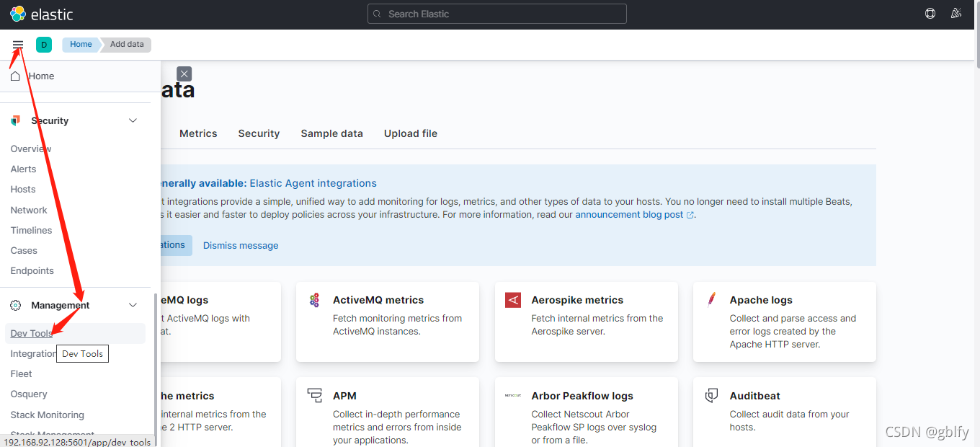Open Osquery in the sidebar

pos(29,394)
